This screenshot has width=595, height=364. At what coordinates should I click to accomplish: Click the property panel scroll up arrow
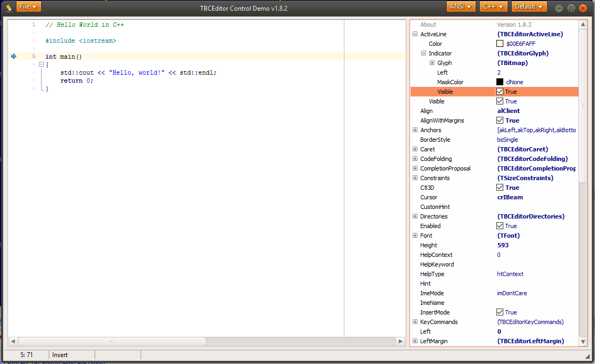(x=583, y=25)
